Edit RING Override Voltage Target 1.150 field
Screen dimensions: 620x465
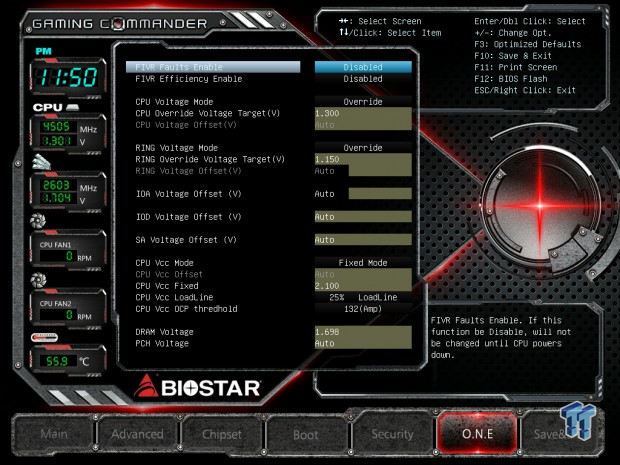363,159
